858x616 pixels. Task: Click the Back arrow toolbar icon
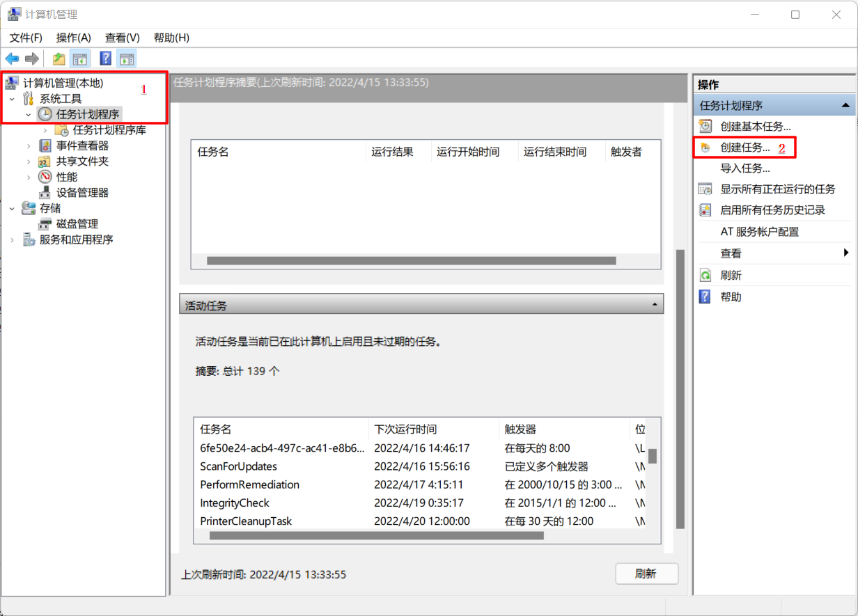[x=12, y=58]
